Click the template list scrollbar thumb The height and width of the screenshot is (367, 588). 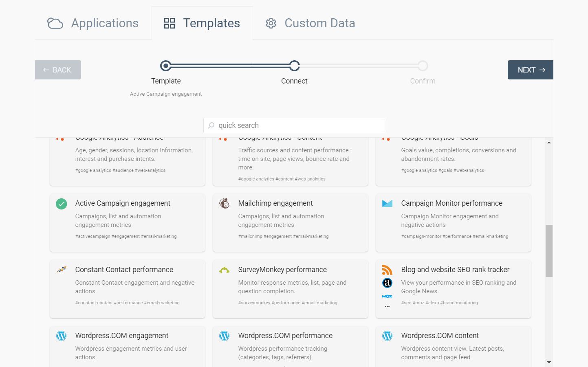[549, 251]
